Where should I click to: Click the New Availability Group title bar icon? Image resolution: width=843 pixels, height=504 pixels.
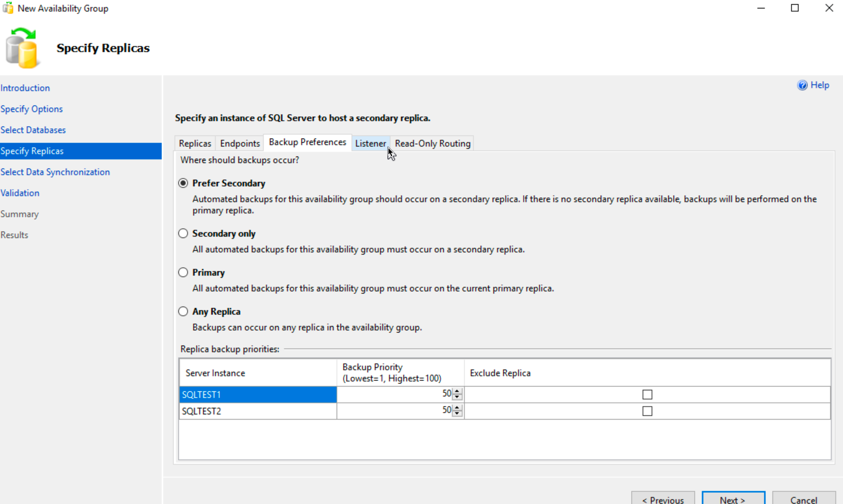coord(8,8)
